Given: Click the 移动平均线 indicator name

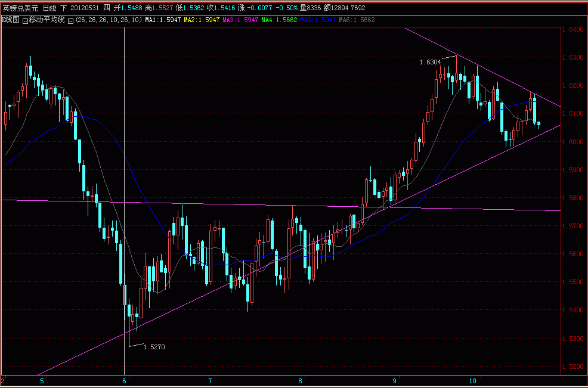Looking at the screenshot, I should pyautogui.click(x=47, y=20).
